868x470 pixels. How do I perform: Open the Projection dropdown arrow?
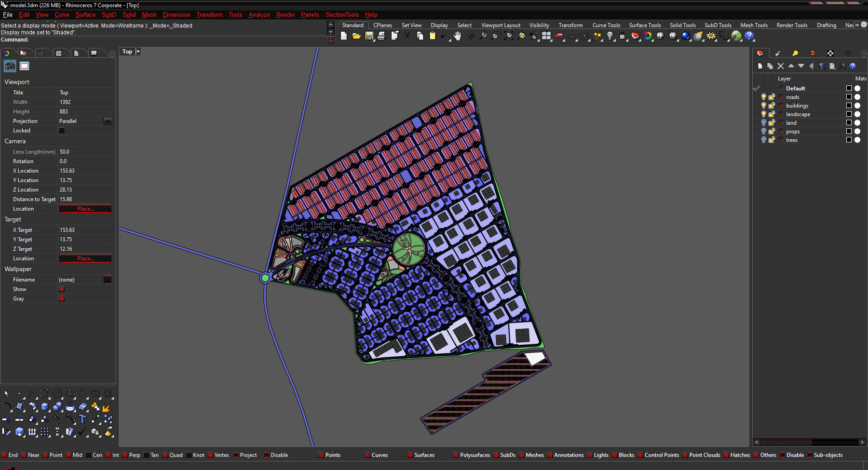point(108,121)
